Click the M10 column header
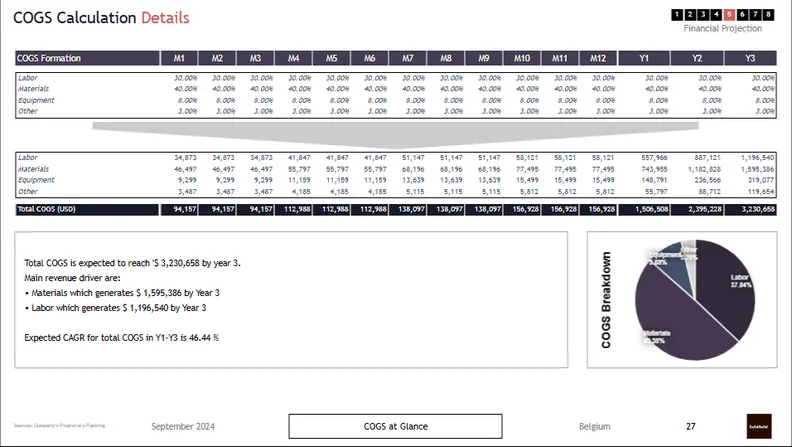The height and width of the screenshot is (447, 792). [x=522, y=58]
